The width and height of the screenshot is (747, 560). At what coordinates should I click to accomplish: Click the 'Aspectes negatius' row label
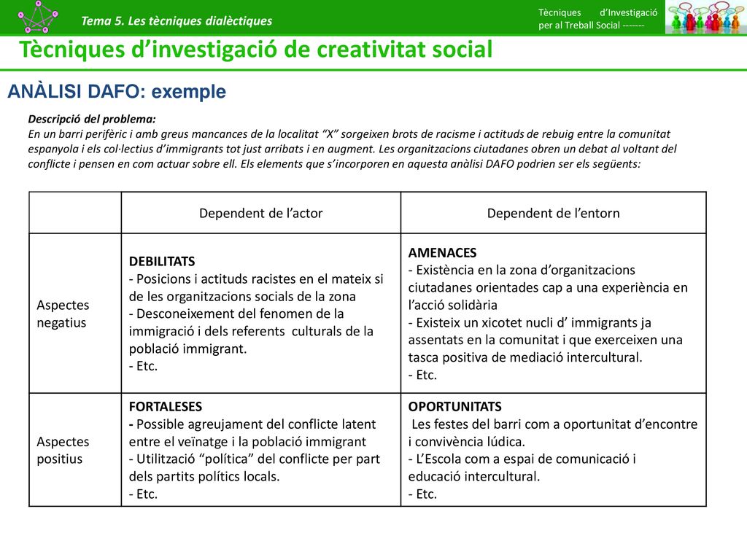coord(63,314)
